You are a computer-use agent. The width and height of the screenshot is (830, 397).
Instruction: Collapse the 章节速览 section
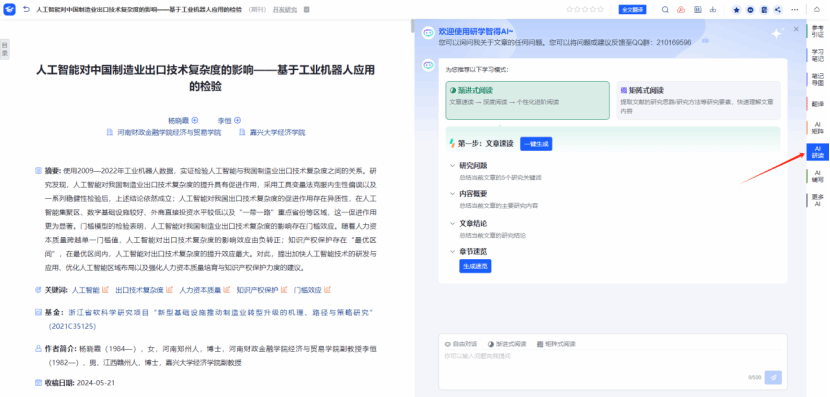click(x=452, y=251)
